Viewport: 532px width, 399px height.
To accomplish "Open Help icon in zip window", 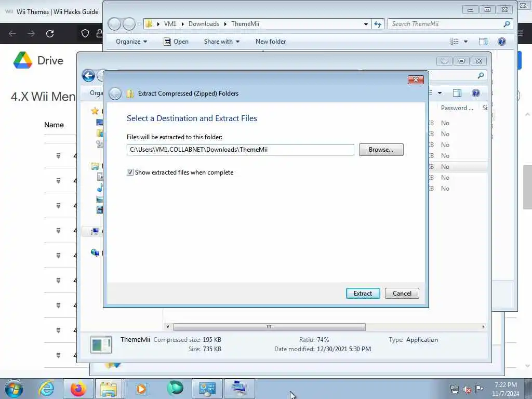I will (476, 93).
